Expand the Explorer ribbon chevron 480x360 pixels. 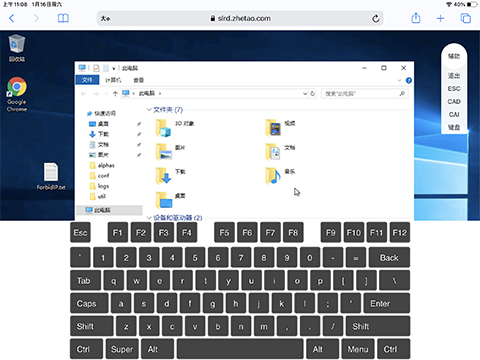399,80
